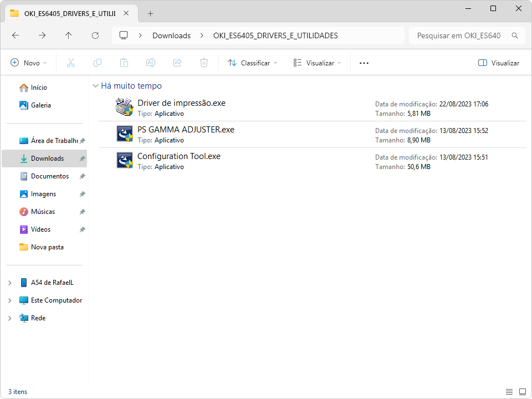
Task: Unpin Downloads from quick access
Action: click(x=82, y=158)
